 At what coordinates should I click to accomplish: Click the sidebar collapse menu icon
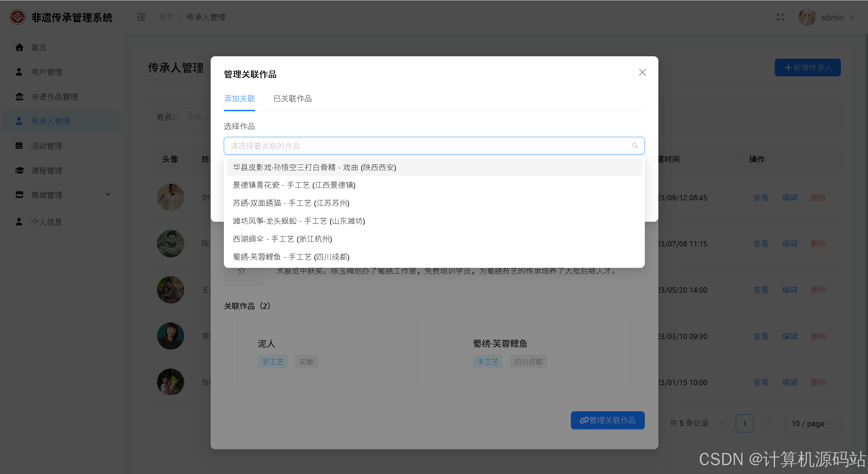click(141, 17)
